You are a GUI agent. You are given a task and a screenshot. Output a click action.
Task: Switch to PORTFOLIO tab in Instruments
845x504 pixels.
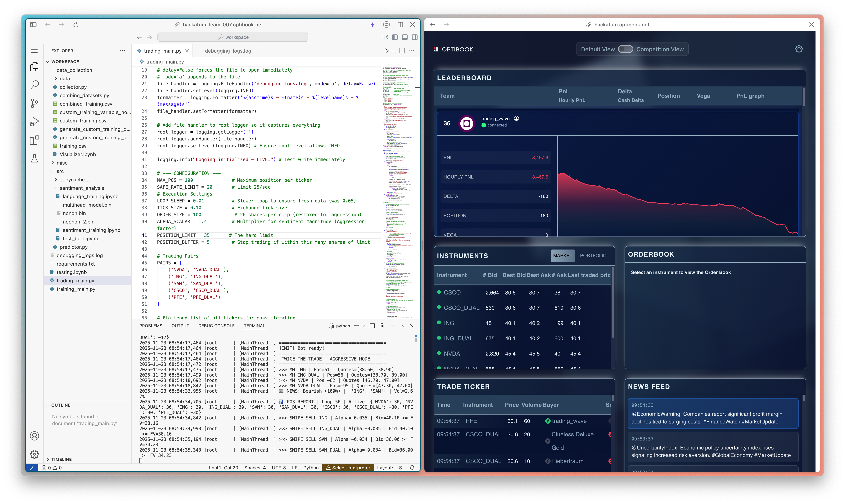click(593, 256)
